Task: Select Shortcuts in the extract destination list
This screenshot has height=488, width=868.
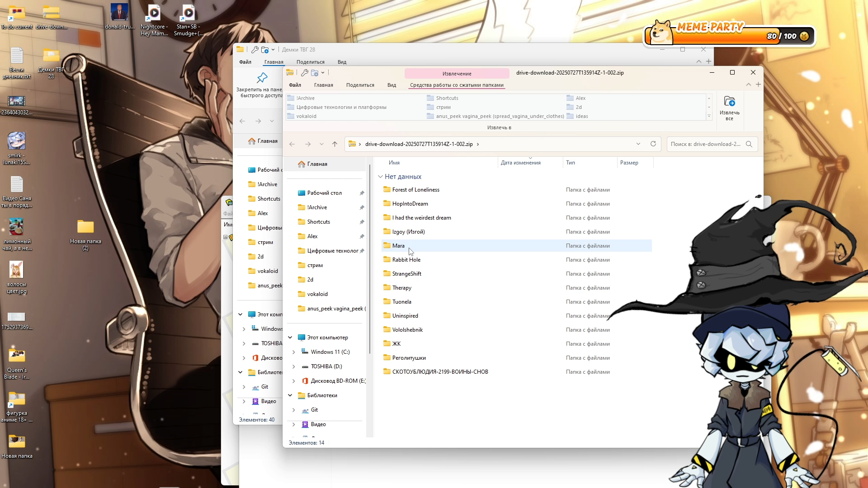Action: coord(447,98)
